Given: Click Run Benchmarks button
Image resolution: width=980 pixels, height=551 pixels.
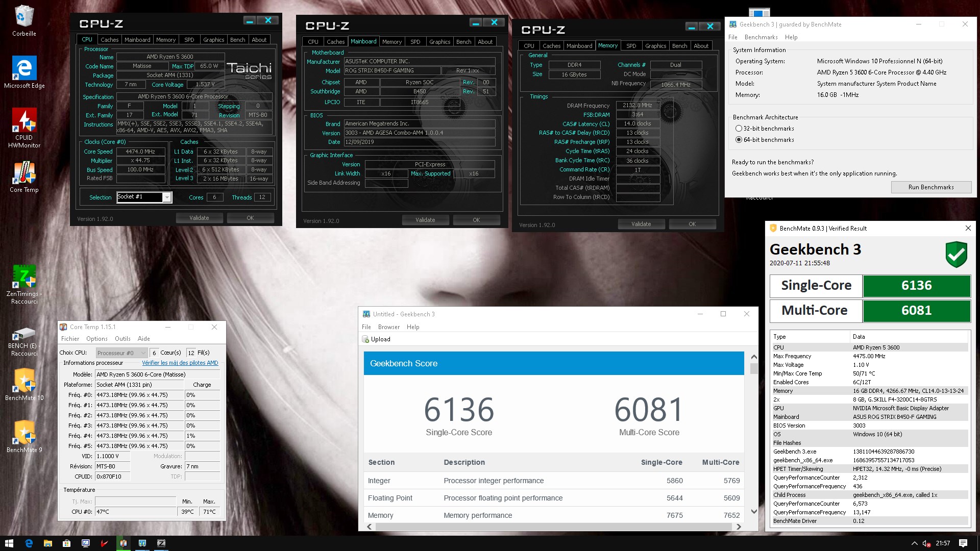Looking at the screenshot, I should [x=931, y=187].
